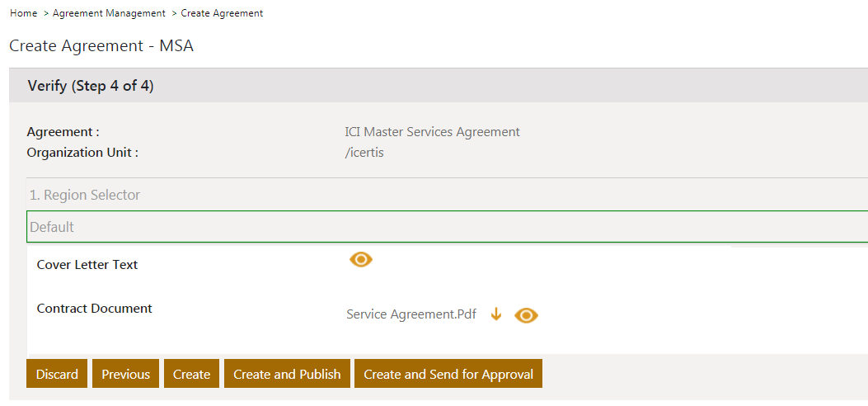This screenshot has height=406, width=868.
Task: Expand the Default region row
Action: tap(445, 227)
